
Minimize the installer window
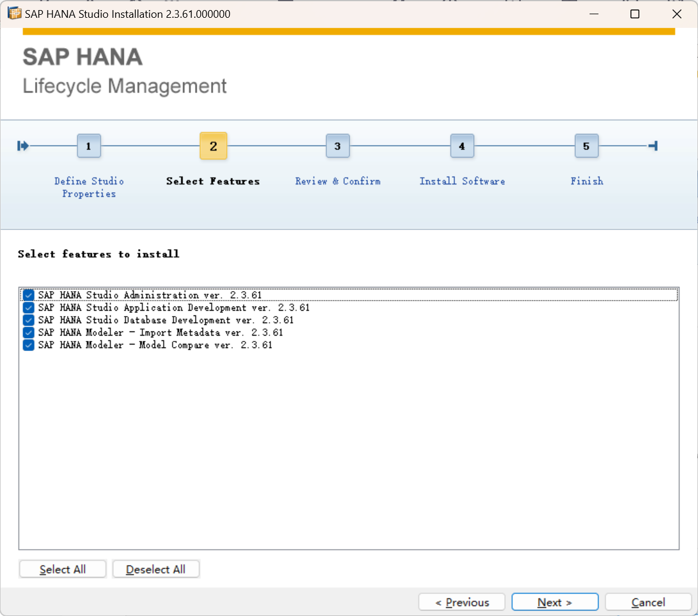tap(594, 14)
